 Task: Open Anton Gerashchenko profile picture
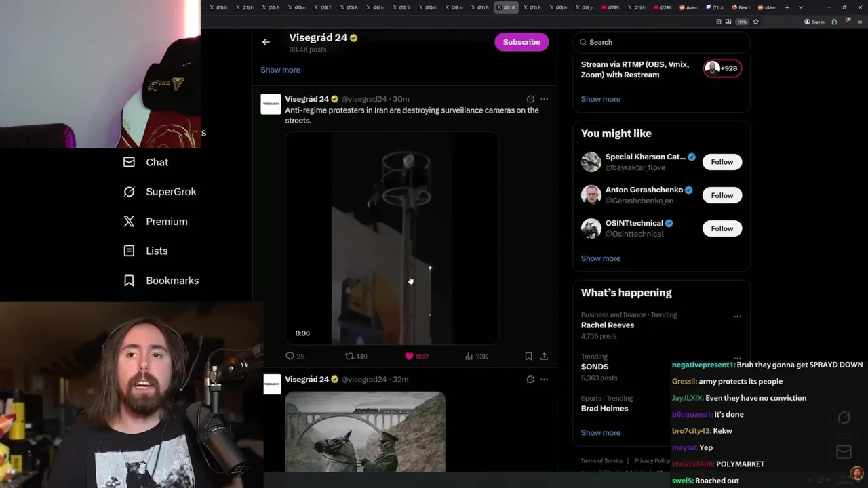pyautogui.click(x=591, y=195)
